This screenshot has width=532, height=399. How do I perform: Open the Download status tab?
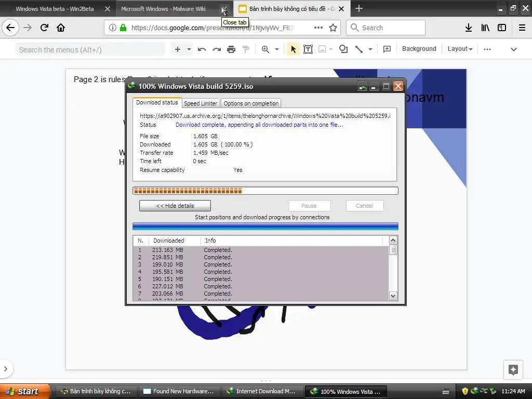tap(157, 102)
